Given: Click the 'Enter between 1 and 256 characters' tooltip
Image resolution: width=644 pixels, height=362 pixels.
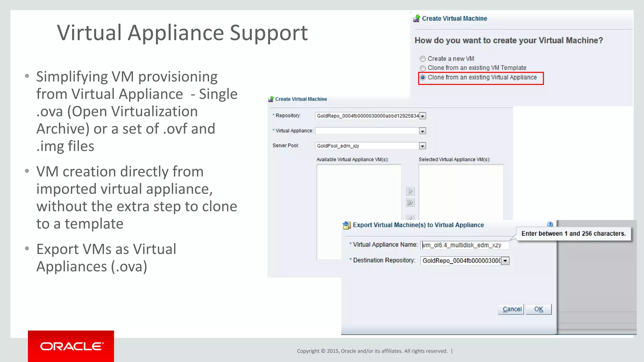Looking at the screenshot, I should pos(574,234).
